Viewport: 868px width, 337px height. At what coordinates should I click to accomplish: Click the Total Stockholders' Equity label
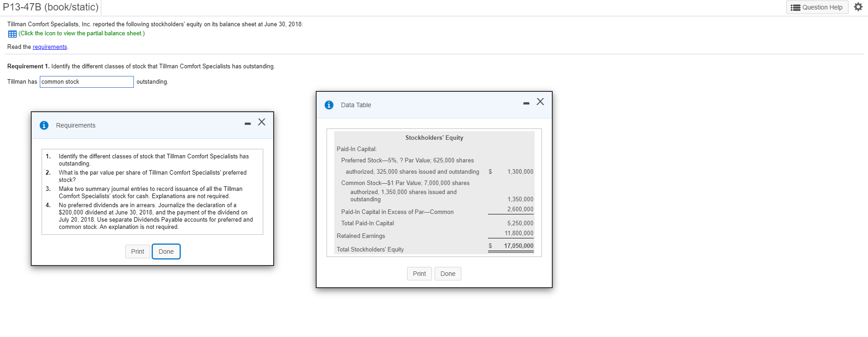tap(370, 250)
